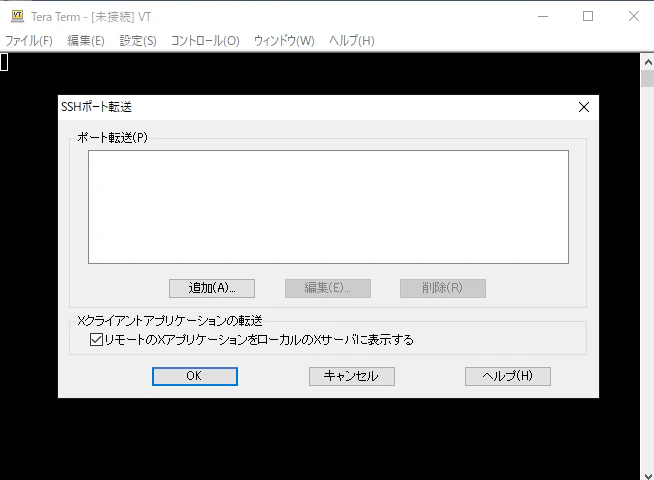Screen dimensions: 654x480
Task: Click the OK button
Action: click(x=195, y=376)
